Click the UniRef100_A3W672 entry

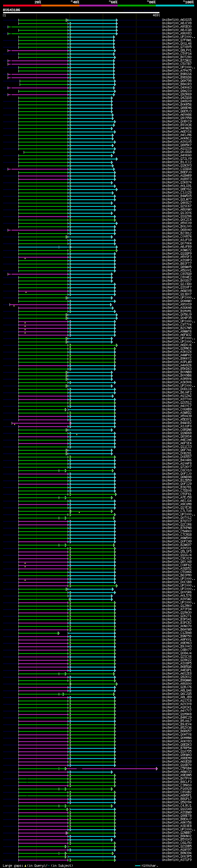coord(177,250)
